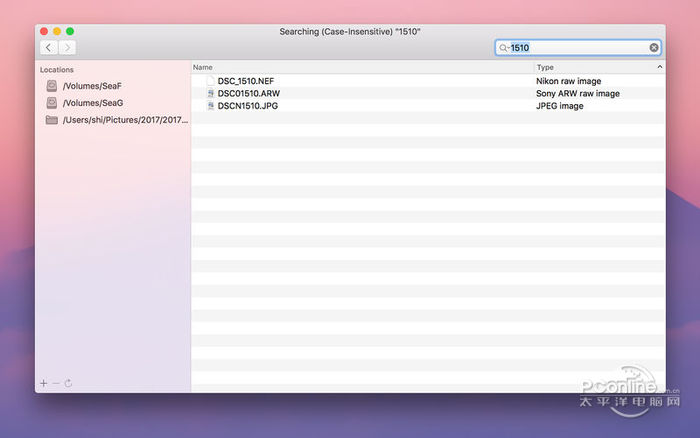Minimize the window with the yellow button

[57, 31]
